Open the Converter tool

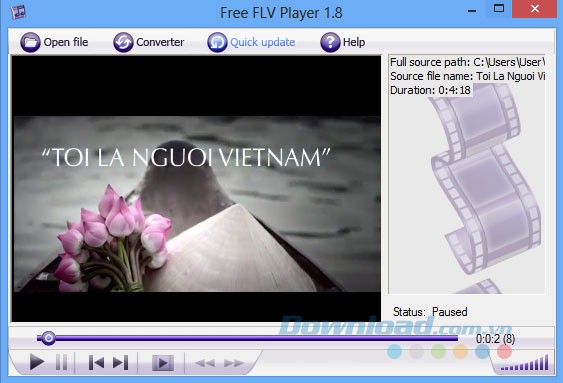click(149, 42)
